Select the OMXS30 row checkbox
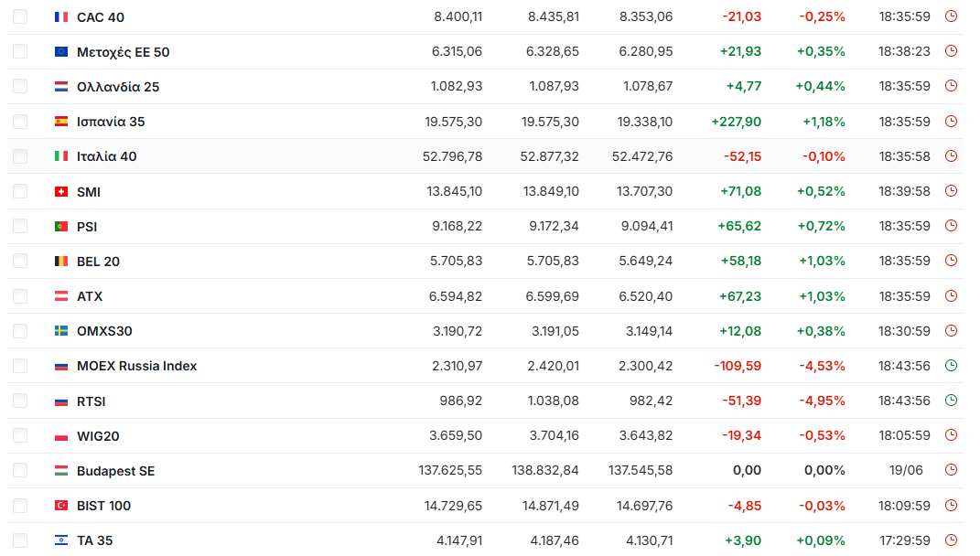This screenshot has width=980, height=556. coord(20,330)
